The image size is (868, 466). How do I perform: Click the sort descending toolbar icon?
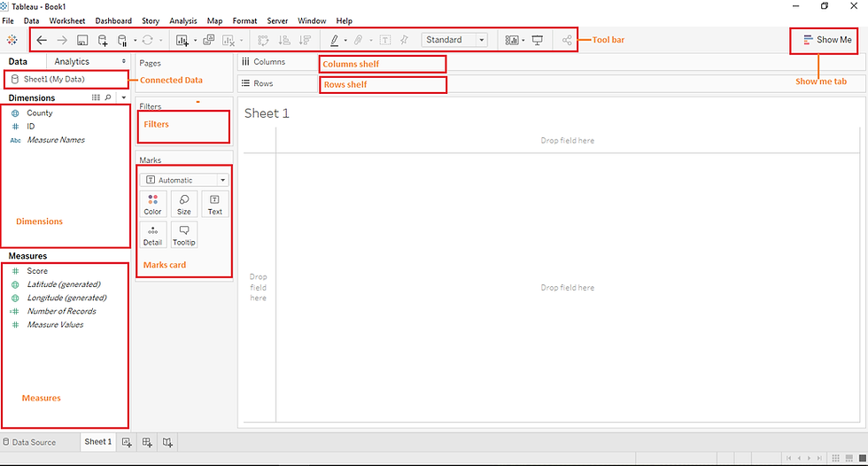(305, 40)
